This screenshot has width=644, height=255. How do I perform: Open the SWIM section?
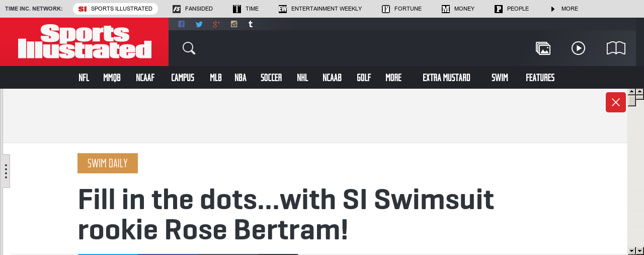(x=500, y=78)
